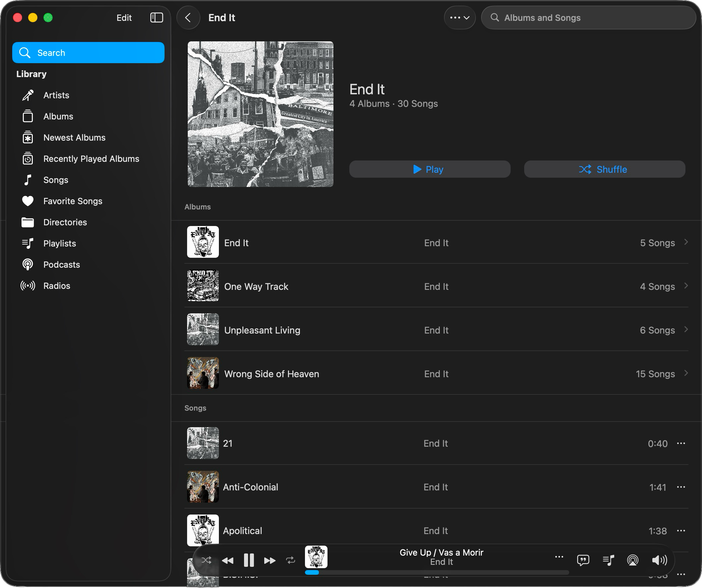
Task: Toggle shuffle in the playback bar
Action: pos(206,560)
